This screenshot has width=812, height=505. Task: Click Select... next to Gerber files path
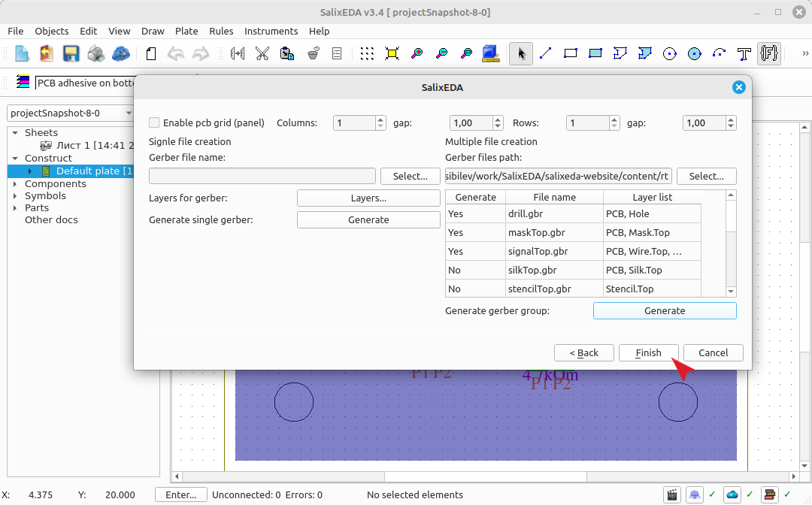coord(706,176)
